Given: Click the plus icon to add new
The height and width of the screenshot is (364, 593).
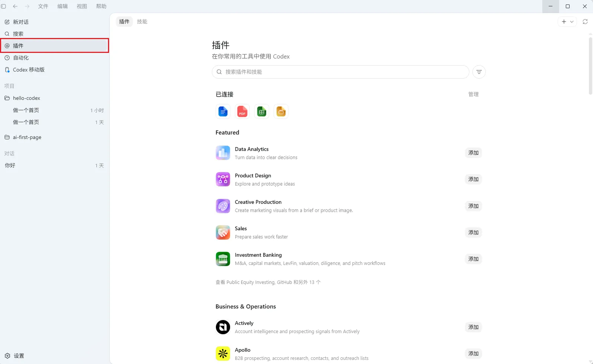Looking at the screenshot, I should (564, 22).
